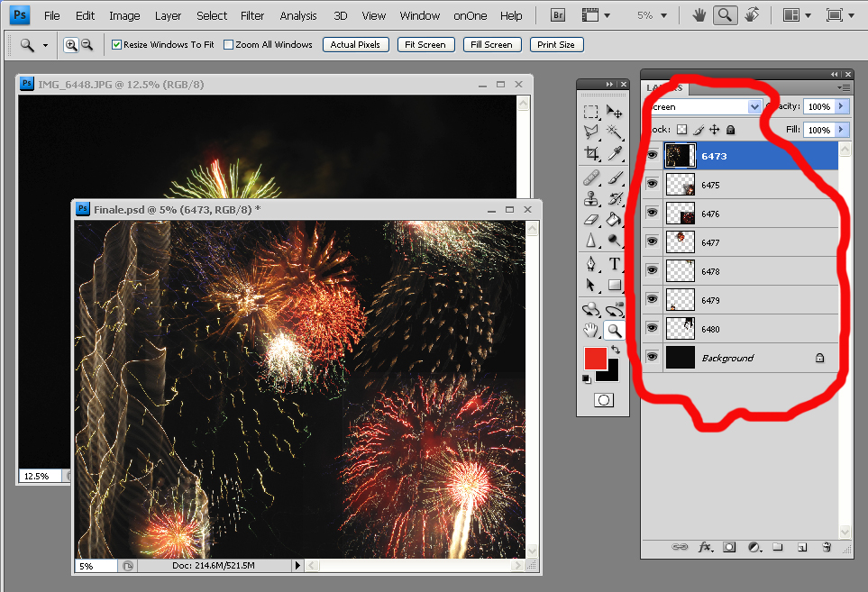This screenshot has height=592, width=868.
Task: Add a layer style with fx icon
Action: [x=706, y=547]
